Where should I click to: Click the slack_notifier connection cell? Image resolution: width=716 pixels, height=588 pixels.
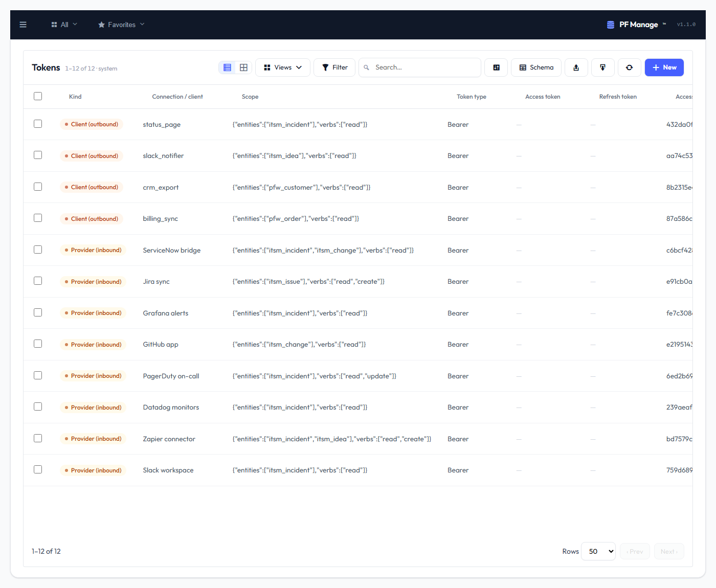(x=163, y=156)
